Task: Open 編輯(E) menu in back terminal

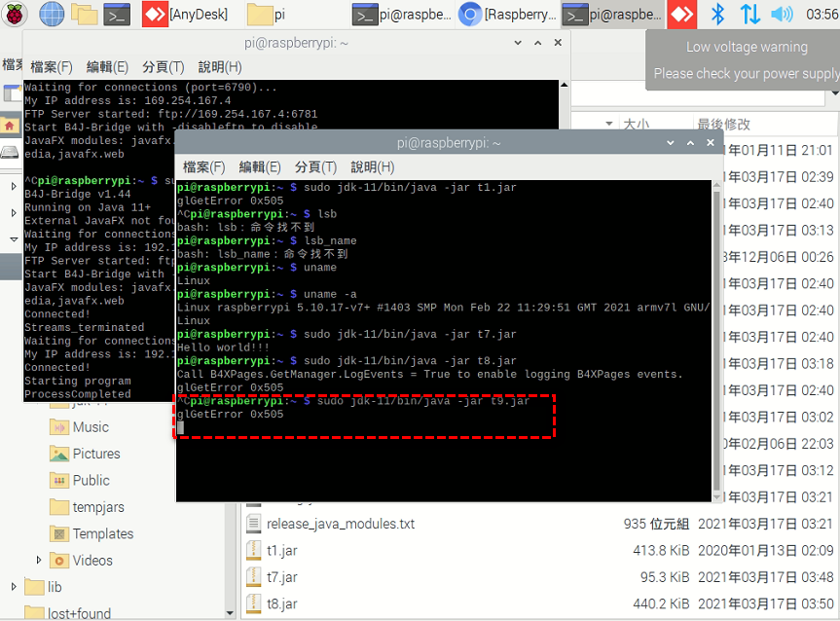Action: 107,67
